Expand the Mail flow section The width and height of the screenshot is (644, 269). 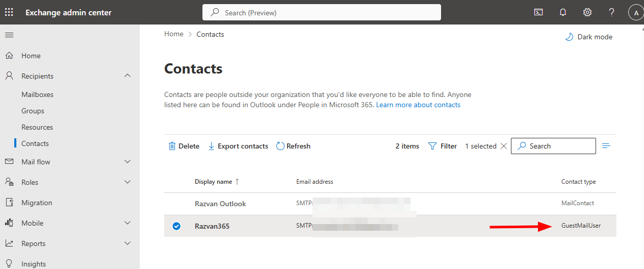[x=127, y=162]
